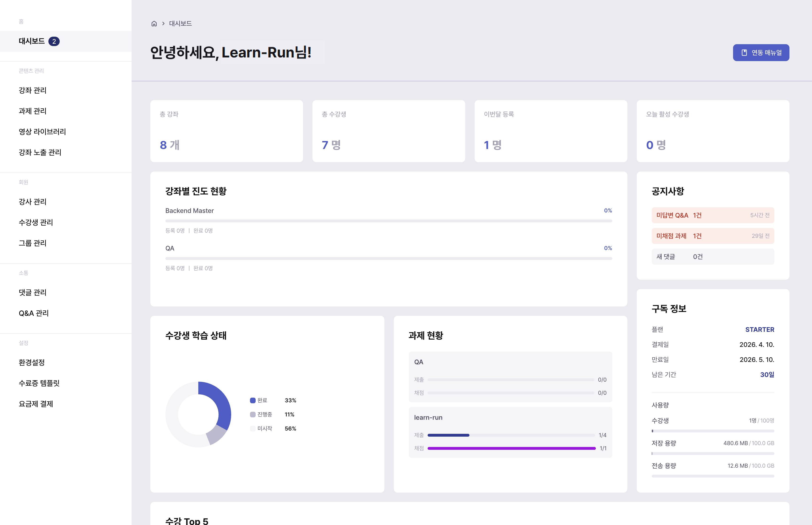812x525 pixels.
Task: Click the home icon in breadcrumb
Action: pyautogui.click(x=154, y=24)
